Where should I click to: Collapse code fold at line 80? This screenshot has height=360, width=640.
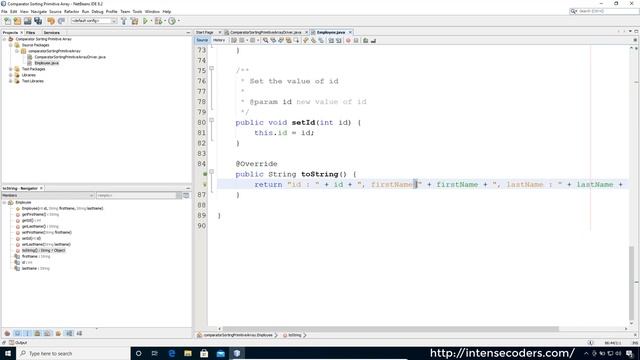(x=211, y=120)
